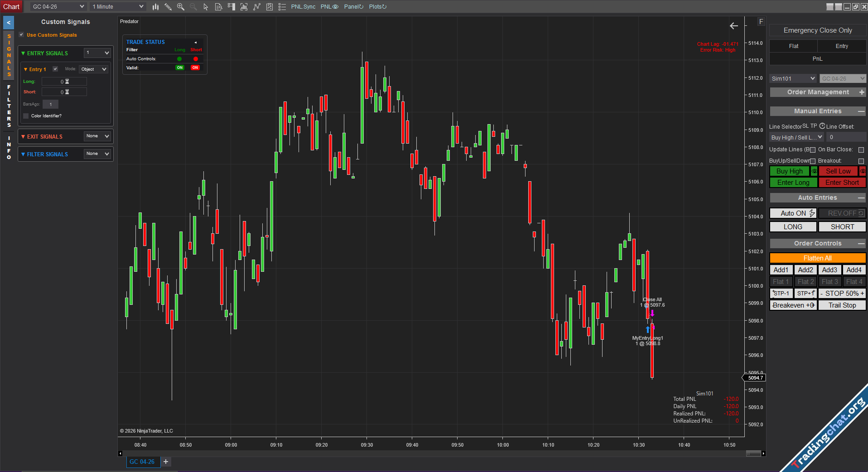The image size is (868, 472).
Task: Click the zoom in magnifier icon
Action: pyautogui.click(x=181, y=7)
